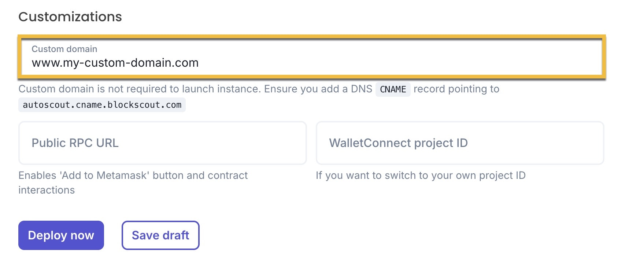This screenshot has width=644, height=261.
Task: Click 'button and contract' in RPC hint
Action: tap(200, 176)
